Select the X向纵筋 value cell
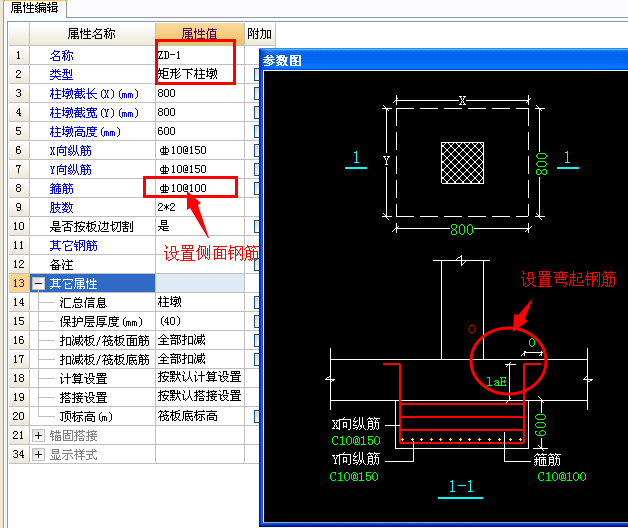This screenshot has height=528, width=628. tap(199, 150)
